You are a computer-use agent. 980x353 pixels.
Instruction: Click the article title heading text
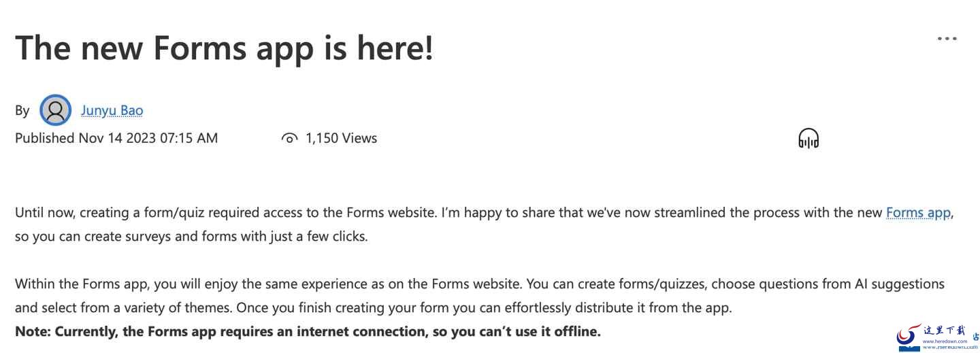[x=224, y=48]
